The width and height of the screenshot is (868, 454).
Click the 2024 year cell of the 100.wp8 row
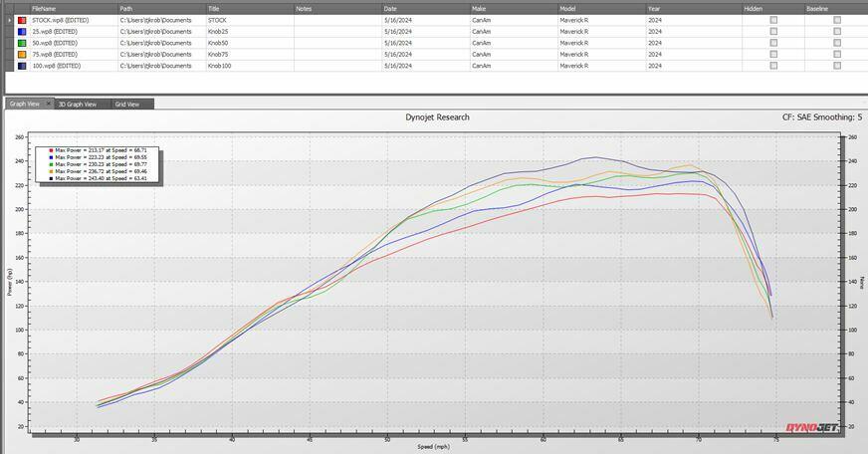click(694, 66)
